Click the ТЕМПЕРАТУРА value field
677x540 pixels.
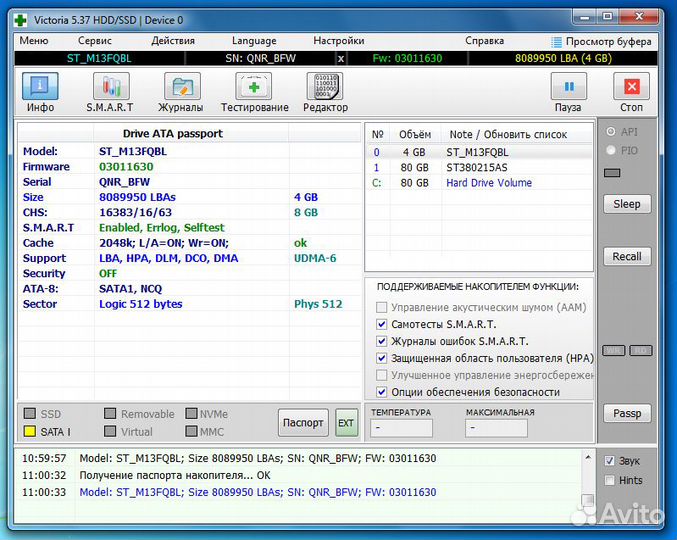(401, 428)
